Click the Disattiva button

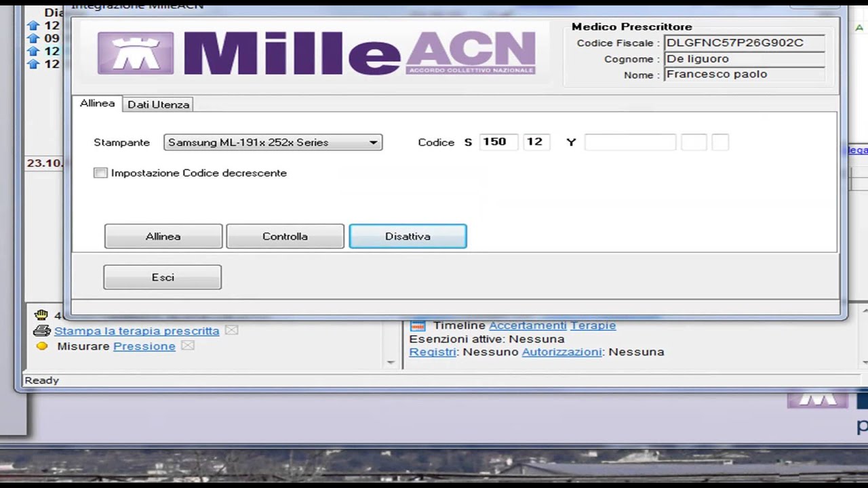[x=408, y=237]
